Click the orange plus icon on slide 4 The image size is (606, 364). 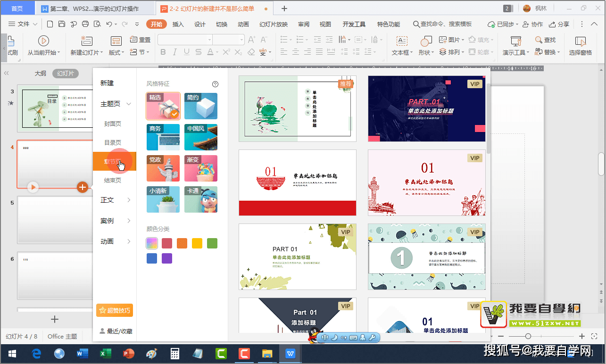[x=83, y=187]
